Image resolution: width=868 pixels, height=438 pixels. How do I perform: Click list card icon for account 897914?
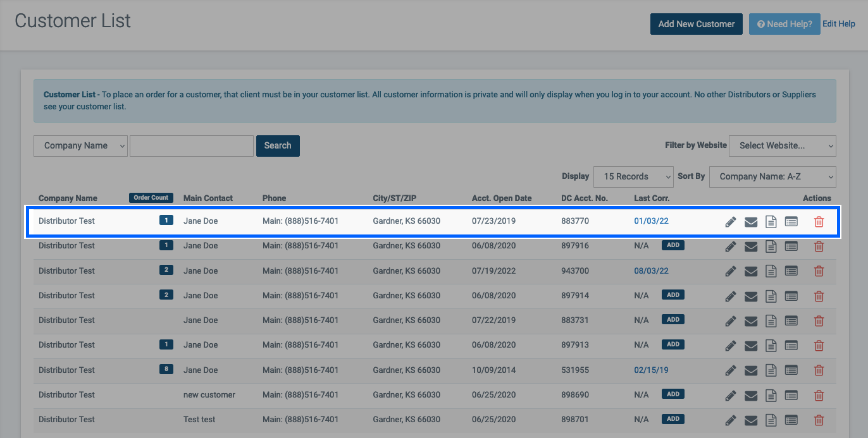791,296
